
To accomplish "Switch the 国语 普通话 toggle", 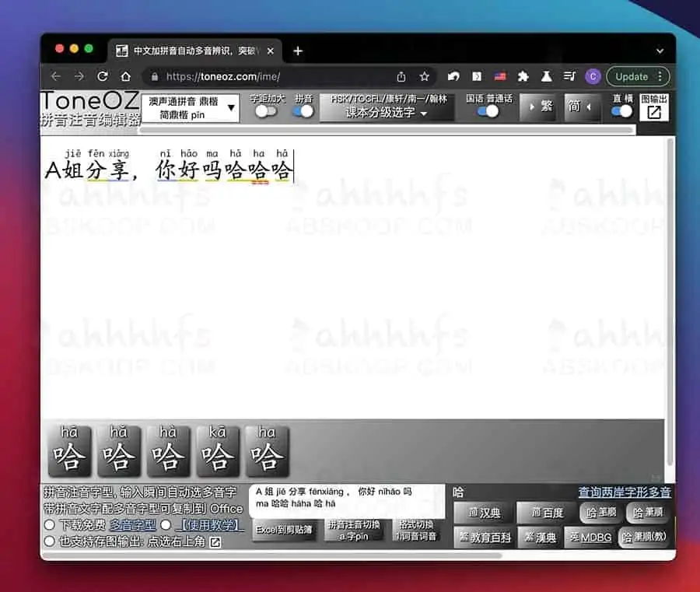I will pos(488,111).
